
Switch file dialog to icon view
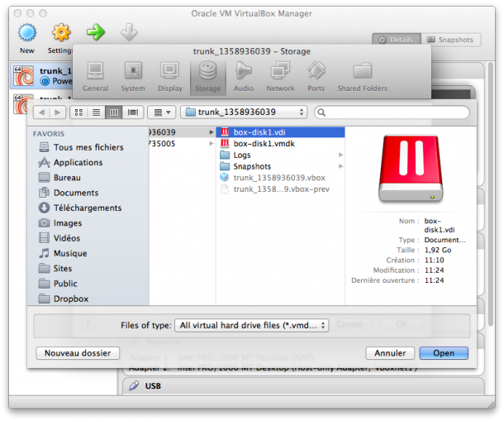coord(78,112)
